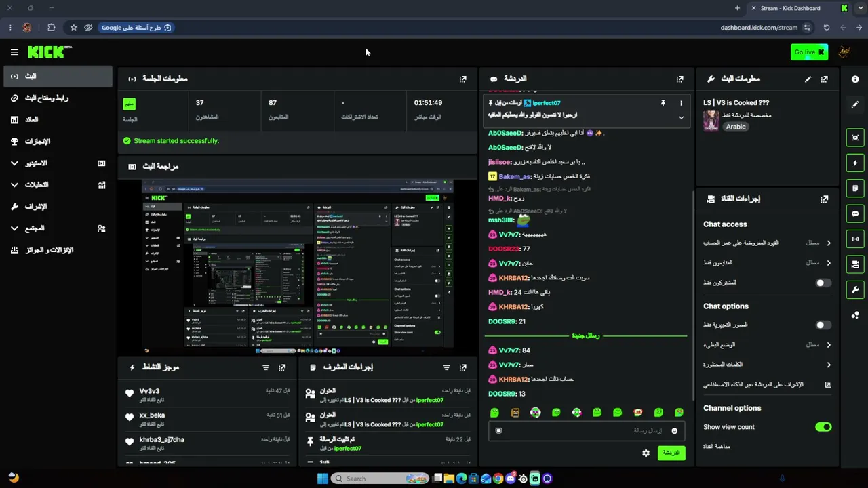Reload the page in browser toolbar

(827, 28)
